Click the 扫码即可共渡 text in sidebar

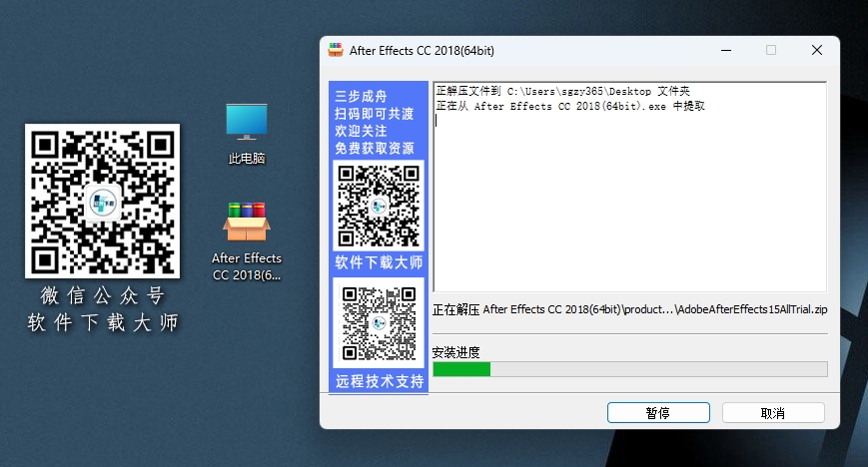375,114
